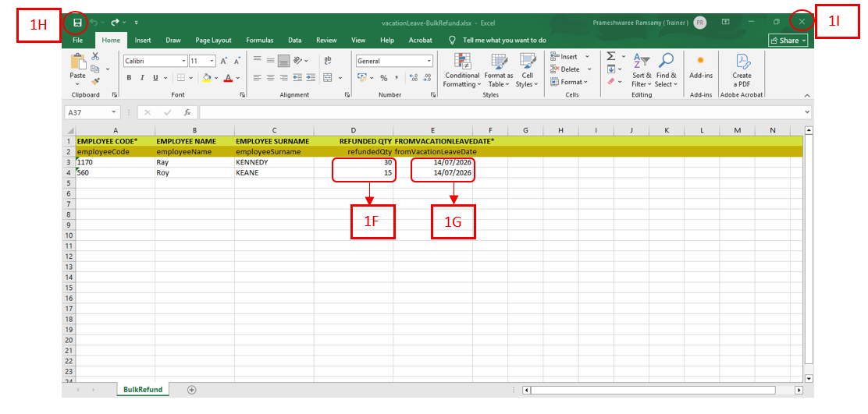868x414 pixels.
Task: Switch to the Insert tab
Action: pyautogui.click(x=143, y=41)
